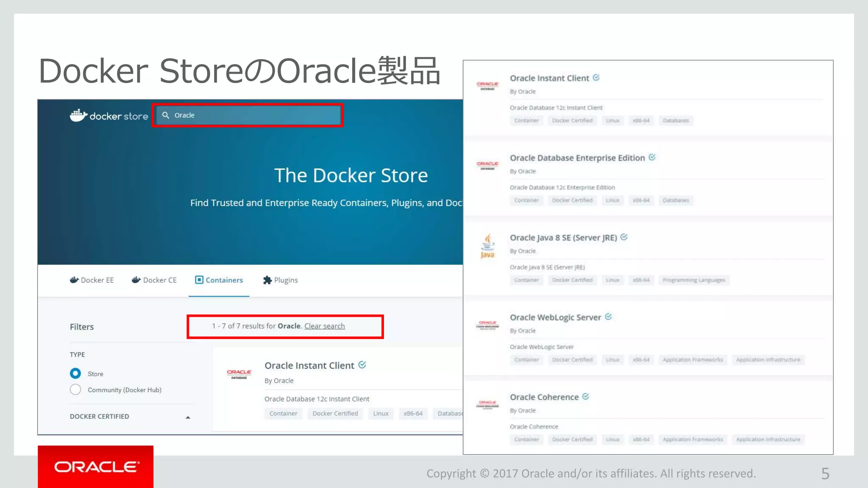Open Oracle Coherence listing
The height and width of the screenshot is (488, 868).
(x=544, y=397)
